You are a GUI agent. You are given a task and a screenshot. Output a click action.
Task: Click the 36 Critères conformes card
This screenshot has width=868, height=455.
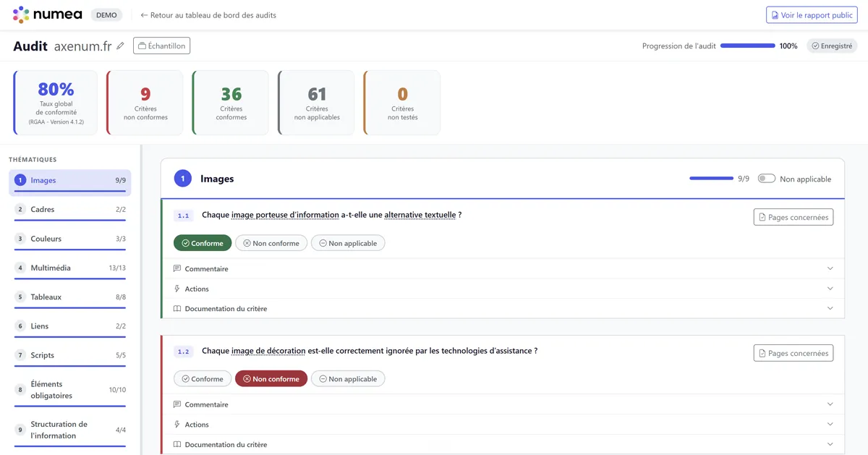pos(231,103)
